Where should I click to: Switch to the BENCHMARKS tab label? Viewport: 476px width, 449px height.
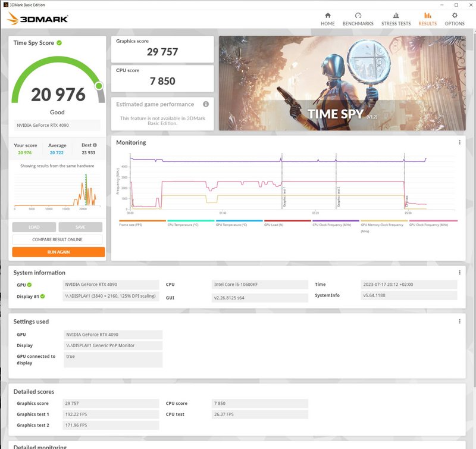358,24
